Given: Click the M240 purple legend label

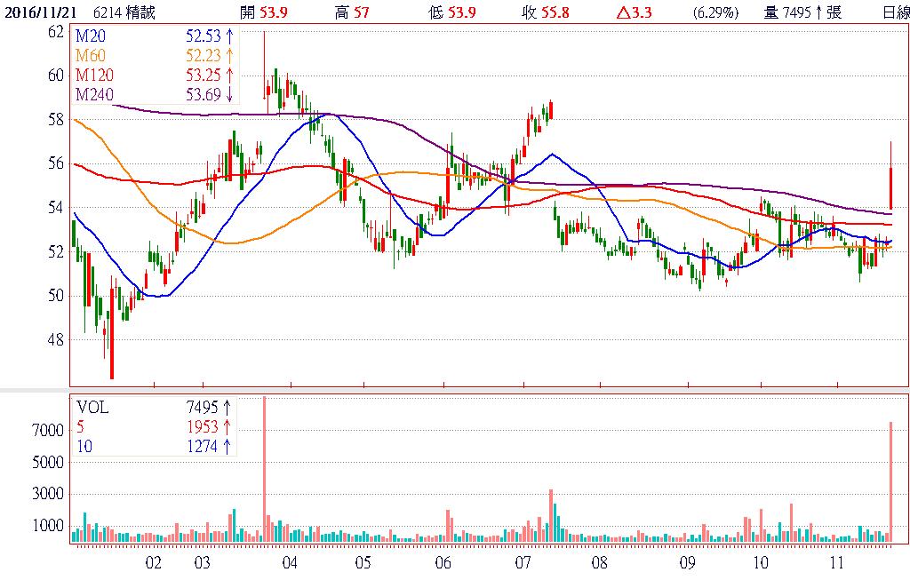Looking at the screenshot, I should tap(95, 94).
